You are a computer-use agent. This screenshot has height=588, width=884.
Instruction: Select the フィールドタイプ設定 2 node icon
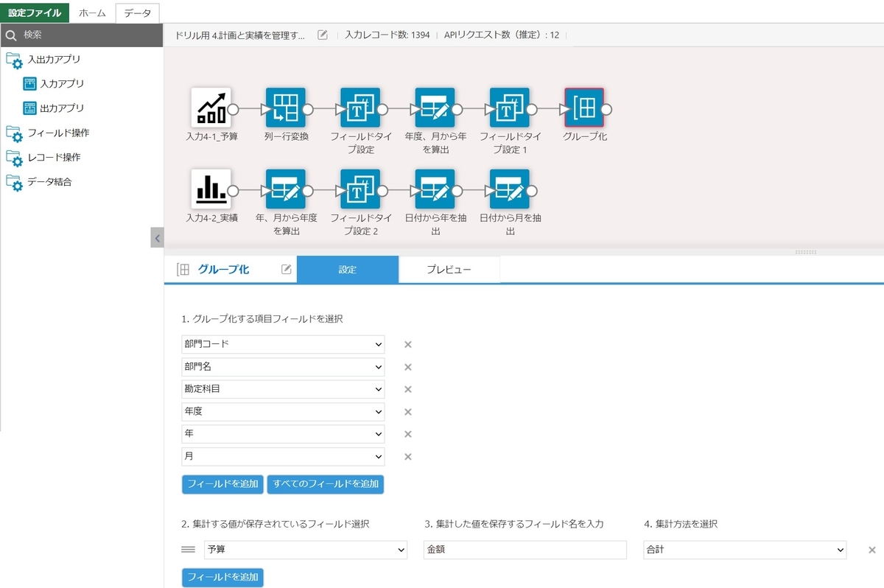click(360, 189)
